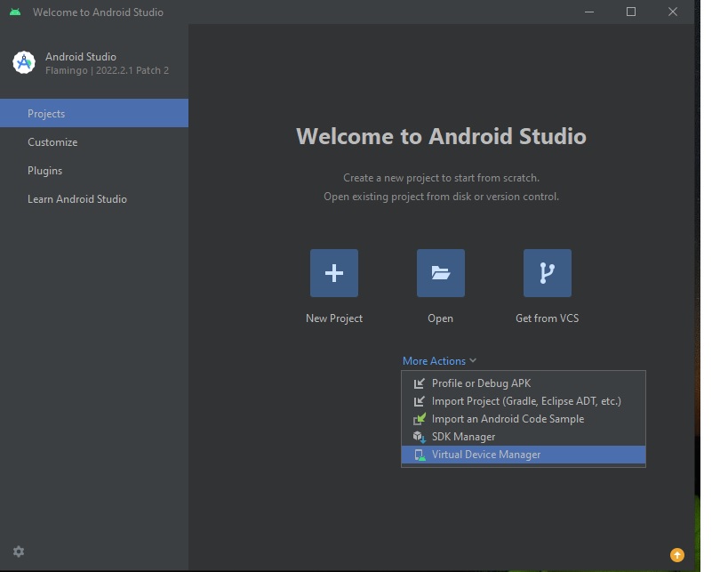
Task: Open settings via the bottom-left gear icon
Action: (x=19, y=552)
